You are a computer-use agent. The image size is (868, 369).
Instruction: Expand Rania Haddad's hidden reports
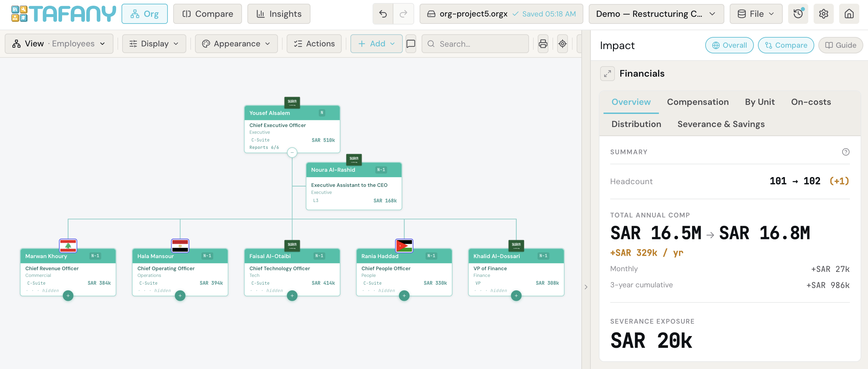tap(404, 295)
